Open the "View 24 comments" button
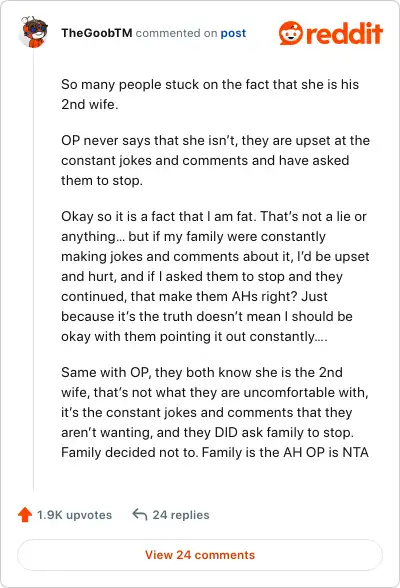This screenshot has height=588, width=400. tap(200, 555)
